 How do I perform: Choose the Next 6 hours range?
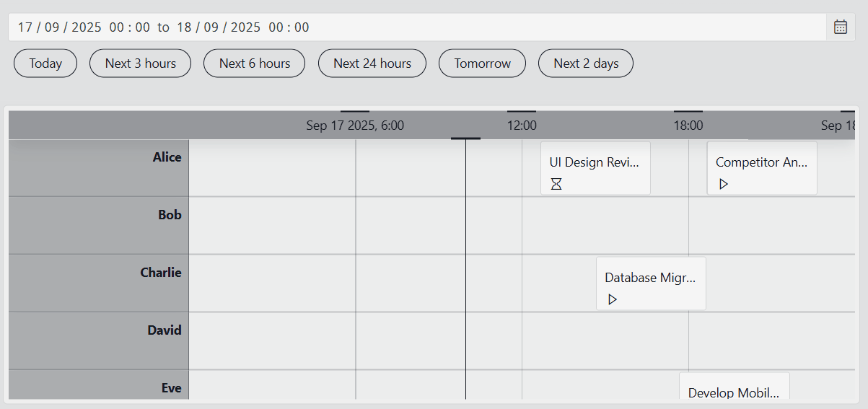coord(255,63)
